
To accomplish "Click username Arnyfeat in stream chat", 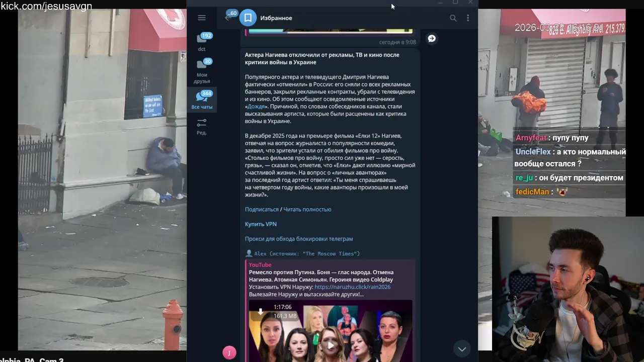I will [x=531, y=138].
